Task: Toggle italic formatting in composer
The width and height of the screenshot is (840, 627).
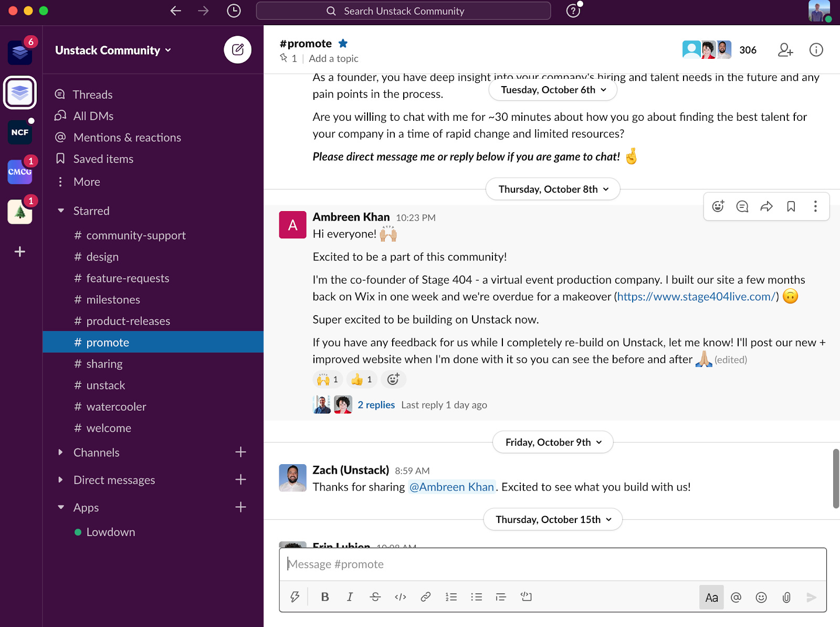Action: coord(350,597)
